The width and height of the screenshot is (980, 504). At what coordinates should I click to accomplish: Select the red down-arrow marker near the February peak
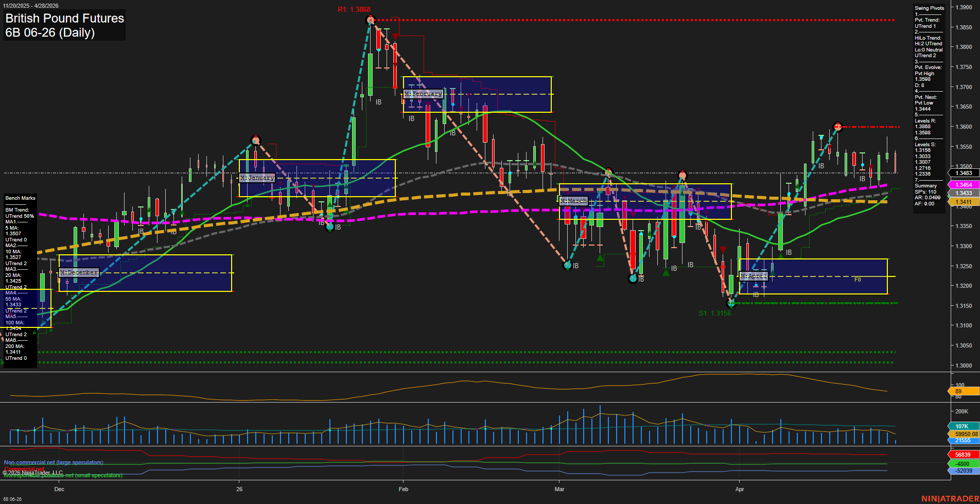click(x=394, y=37)
